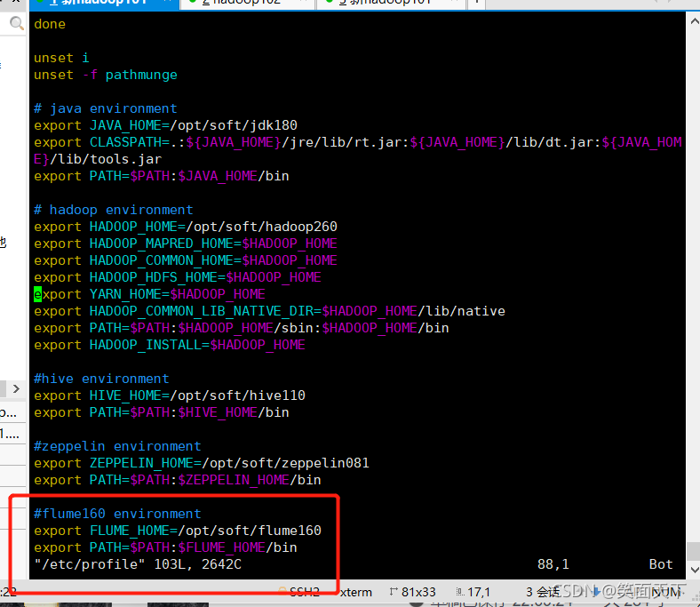This screenshot has height=607, width=700.
Task: Expand the left side panel with the chevron arrow
Action: tap(16, 388)
